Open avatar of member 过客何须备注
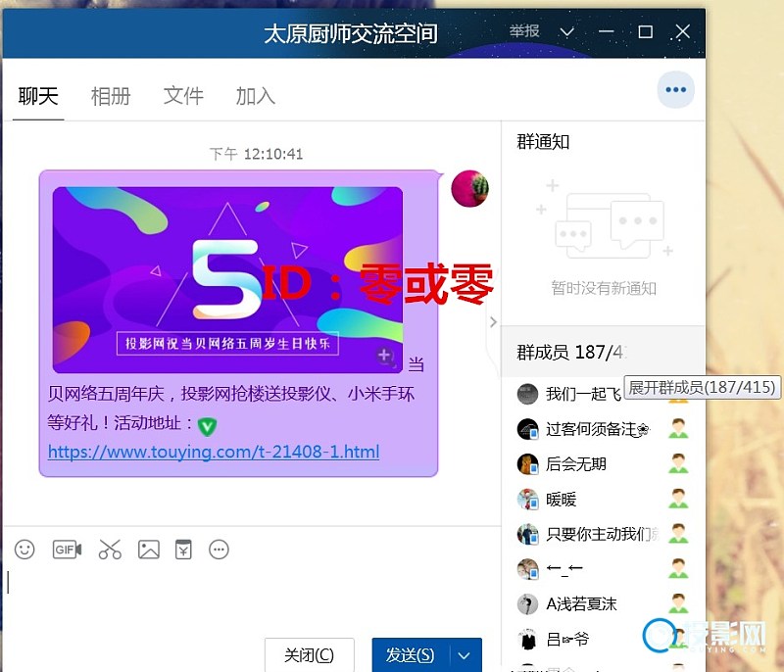The image size is (784, 672). pos(527,429)
